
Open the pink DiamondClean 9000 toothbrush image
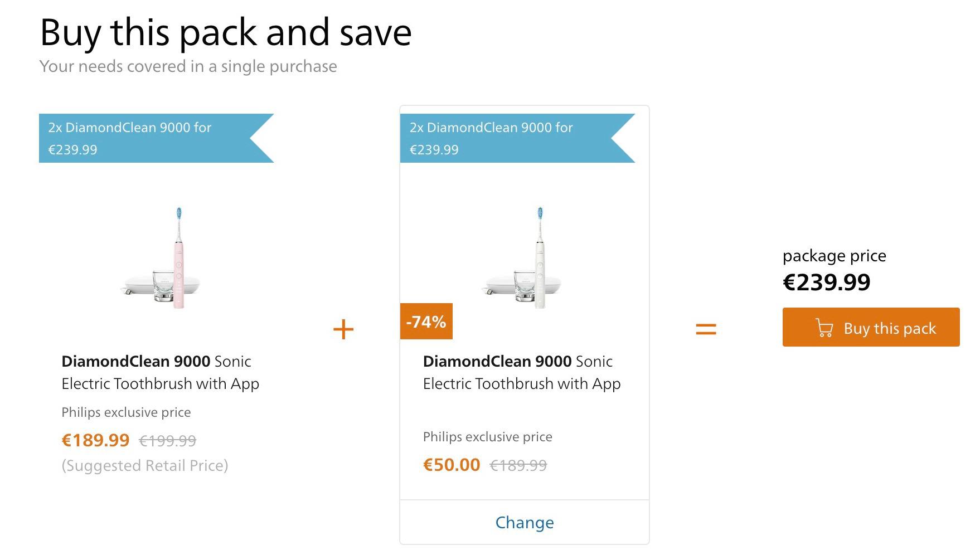pyautogui.click(x=161, y=258)
